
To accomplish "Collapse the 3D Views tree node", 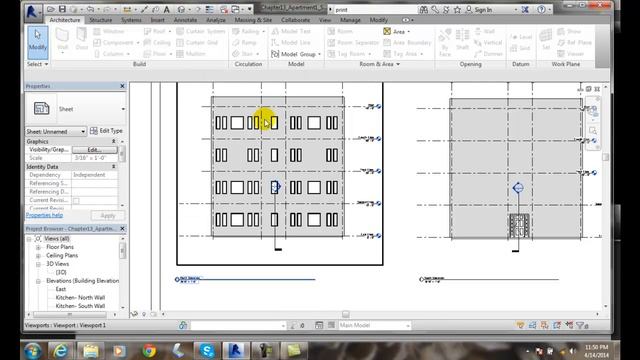I will tap(38, 264).
